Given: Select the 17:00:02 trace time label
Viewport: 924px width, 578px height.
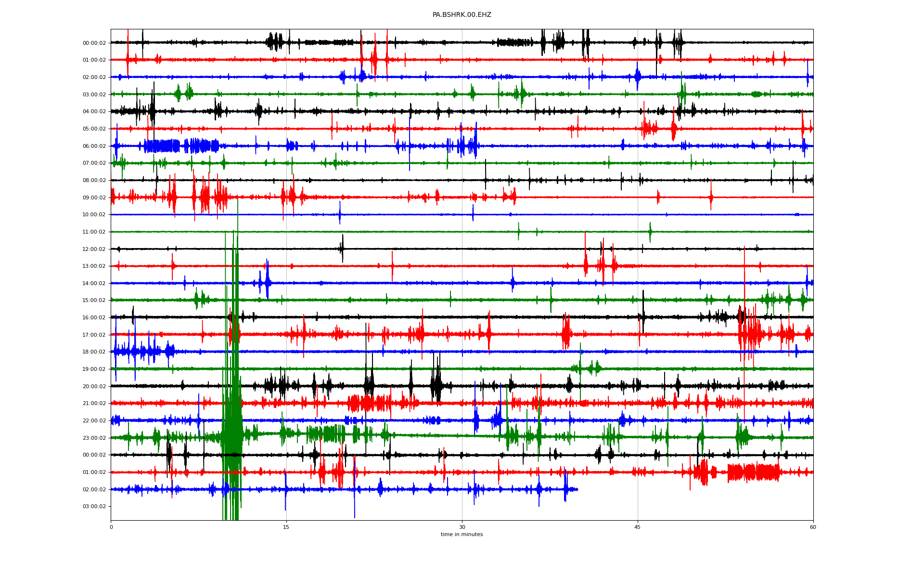Looking at the screenshot, I should pyautogui.click(x=94, y=335).
